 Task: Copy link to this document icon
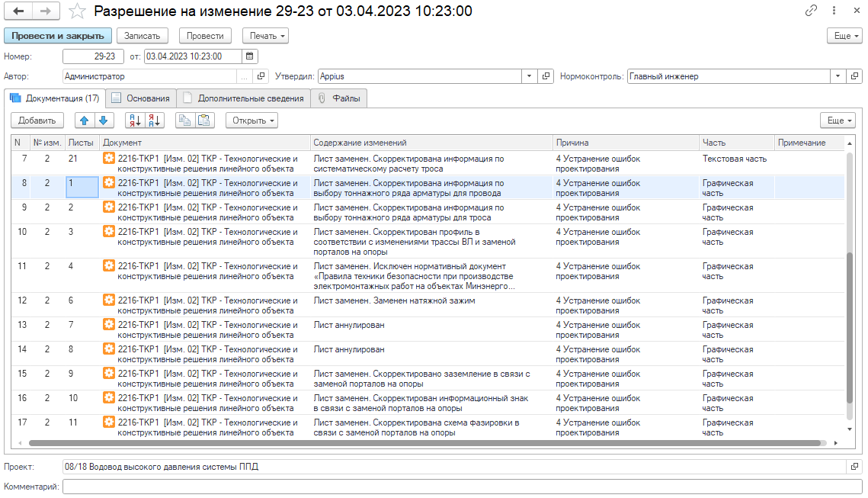coord(811,11)
